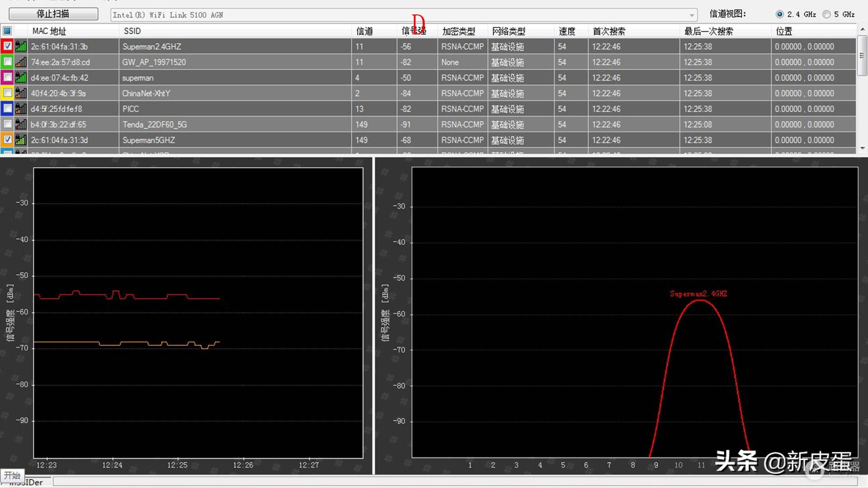Click signal value -91 for Tenda_22DF60_5G
868x488 pixels.
(x=406, y=125)
